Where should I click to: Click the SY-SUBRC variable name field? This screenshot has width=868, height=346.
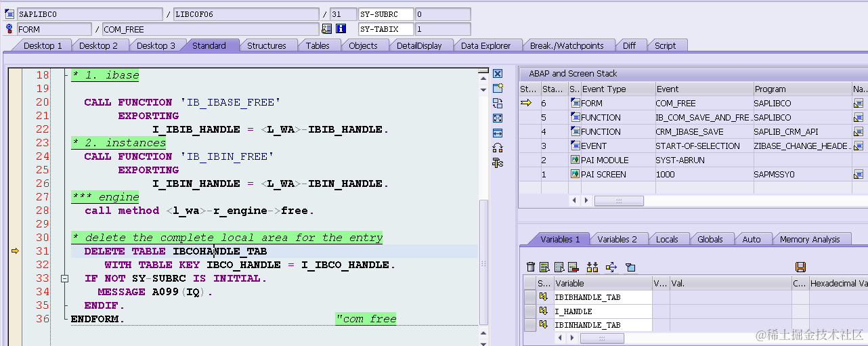(386, 14)
